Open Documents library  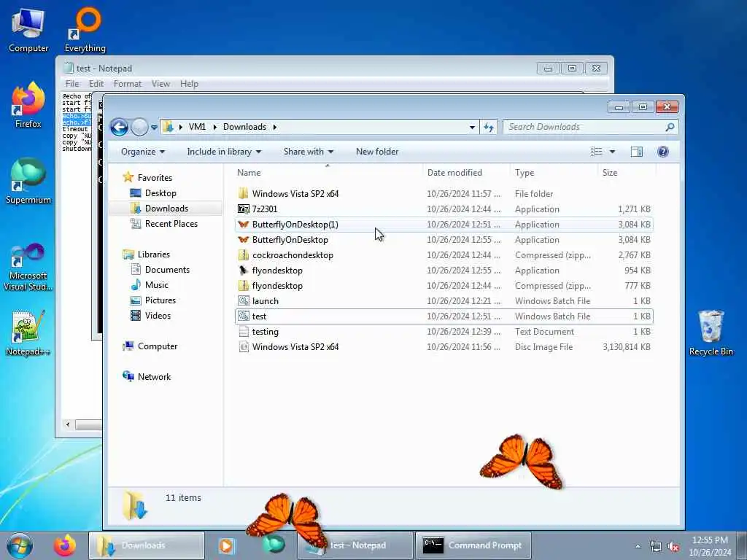tap(167, 270)
